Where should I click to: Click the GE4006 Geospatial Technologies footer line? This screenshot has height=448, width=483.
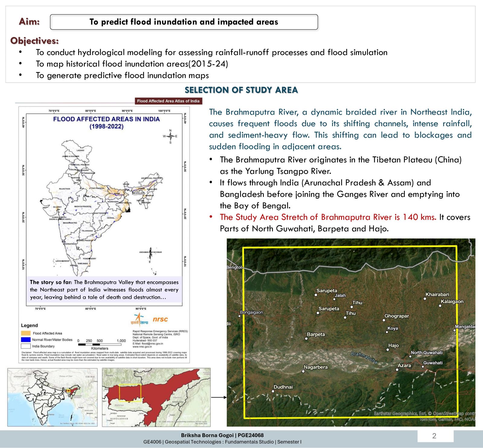click(222, 442)
